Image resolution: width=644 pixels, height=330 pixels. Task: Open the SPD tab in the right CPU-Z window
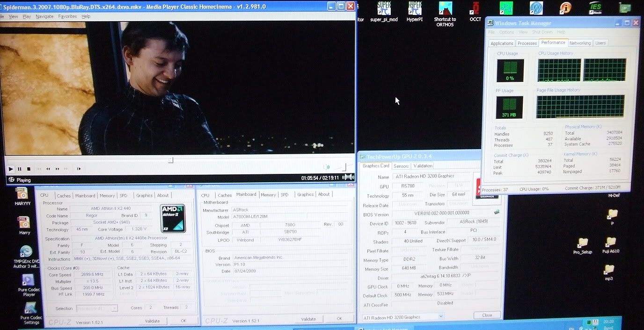285,195
